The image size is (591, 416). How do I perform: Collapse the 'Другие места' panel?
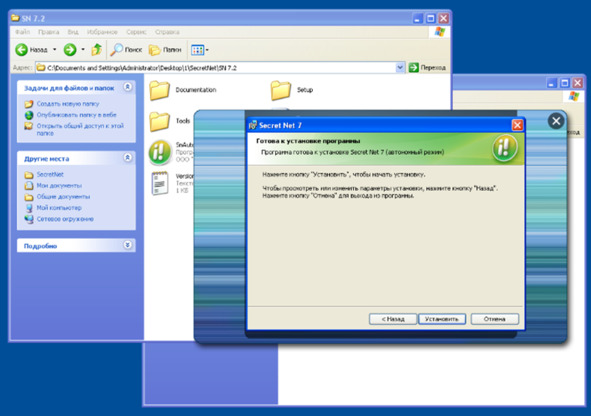[x=128, y=158]
